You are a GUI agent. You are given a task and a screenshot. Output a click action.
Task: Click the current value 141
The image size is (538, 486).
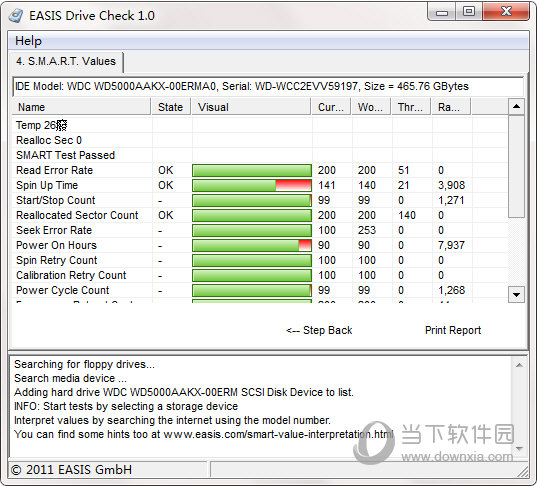pyautogui.click(x=327, y=185)
